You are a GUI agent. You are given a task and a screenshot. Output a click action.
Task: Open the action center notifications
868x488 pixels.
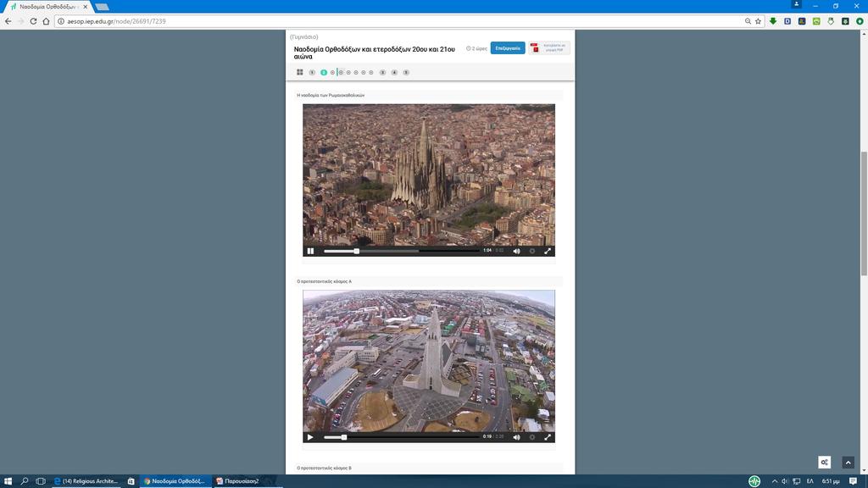[853, 481]
